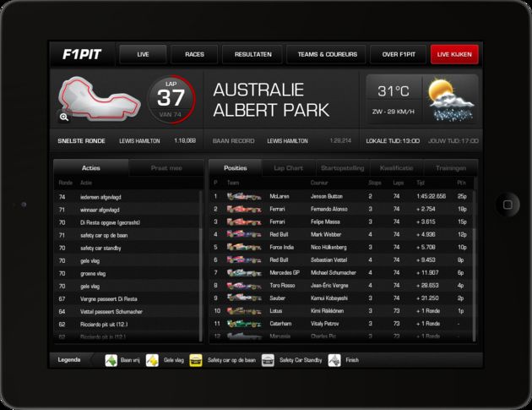Click the Lotus car icon

pos(244,311)
